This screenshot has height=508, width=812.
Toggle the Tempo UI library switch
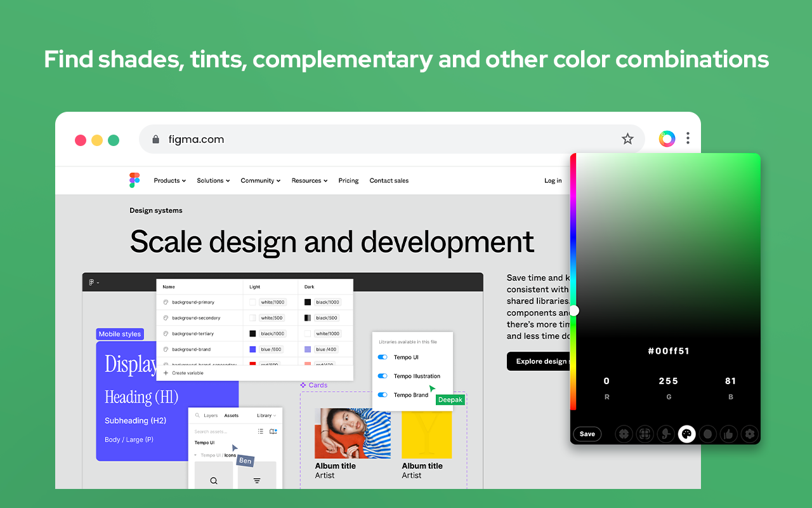(x=383, y=358)
